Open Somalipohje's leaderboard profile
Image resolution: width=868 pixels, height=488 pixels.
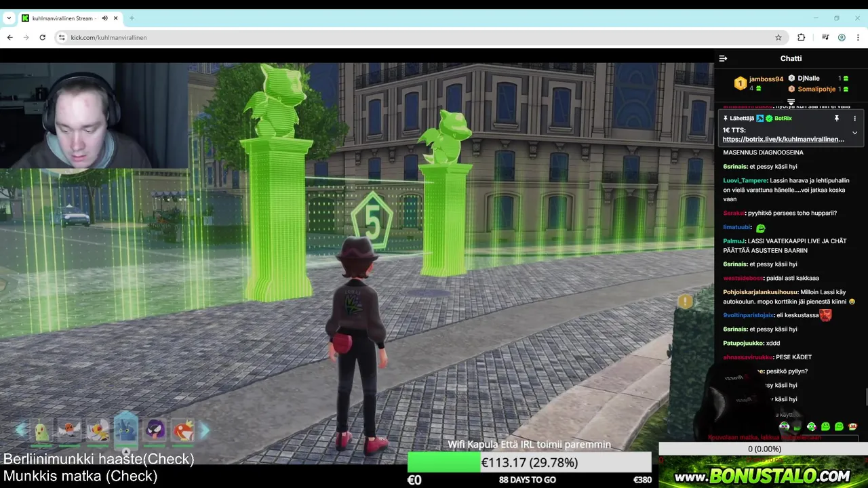[816, 89]
